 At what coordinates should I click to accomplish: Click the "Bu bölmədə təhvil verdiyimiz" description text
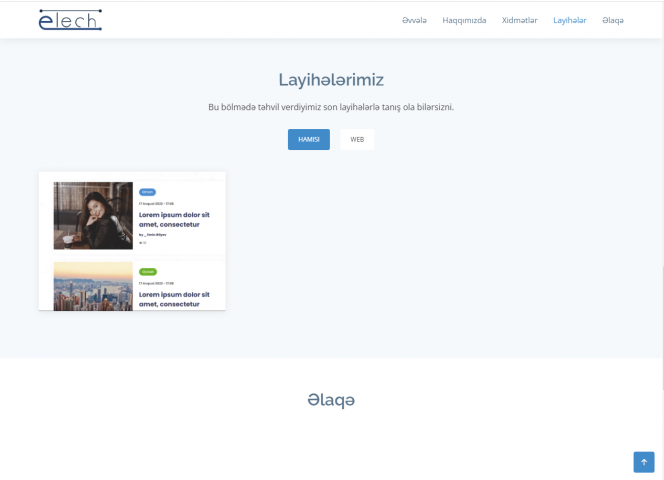331,107
